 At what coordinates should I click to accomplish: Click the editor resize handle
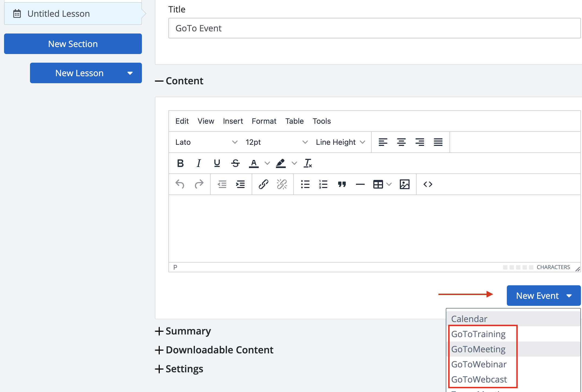[577, 269]
